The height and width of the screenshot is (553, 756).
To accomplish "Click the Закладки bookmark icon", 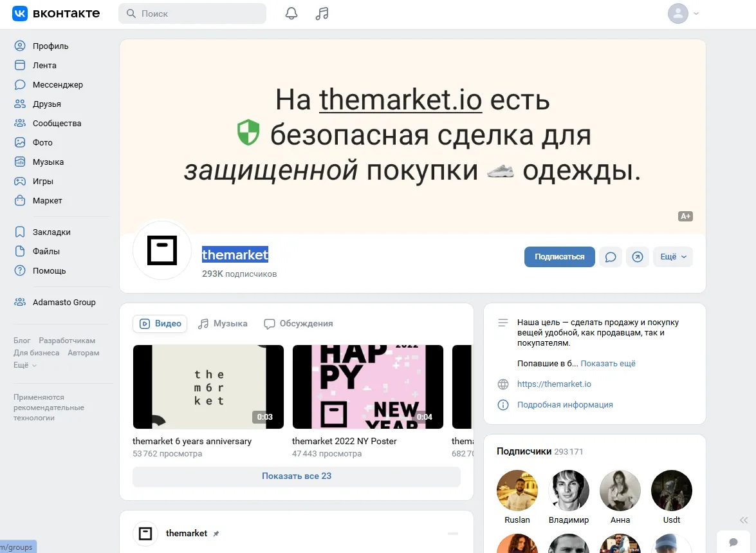I will tap(20, 232).
